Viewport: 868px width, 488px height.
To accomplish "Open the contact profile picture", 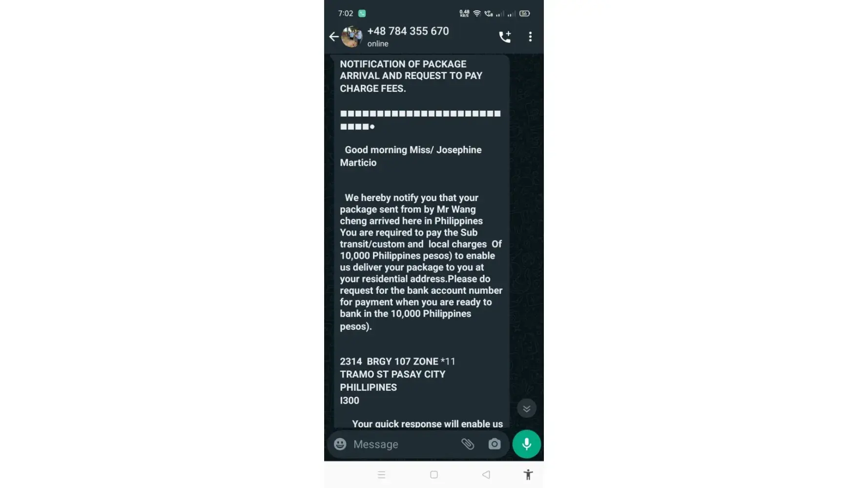I will [351, 37].
